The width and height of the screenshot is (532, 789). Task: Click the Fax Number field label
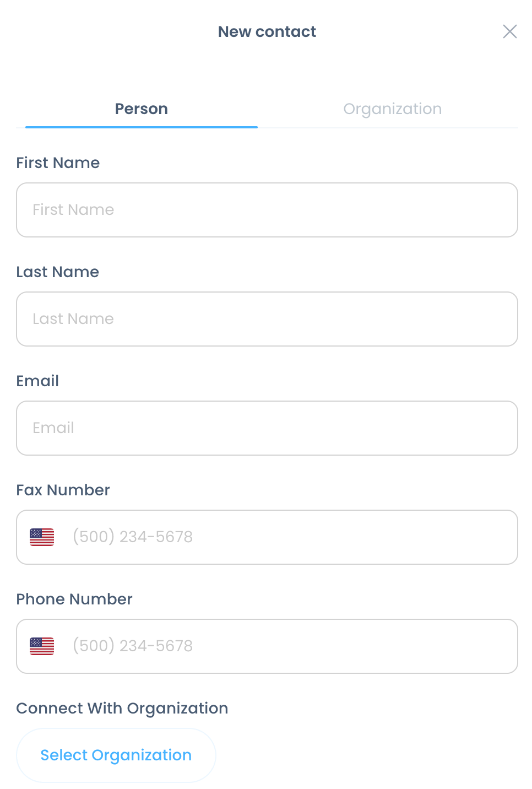click(x=63, y=490)
